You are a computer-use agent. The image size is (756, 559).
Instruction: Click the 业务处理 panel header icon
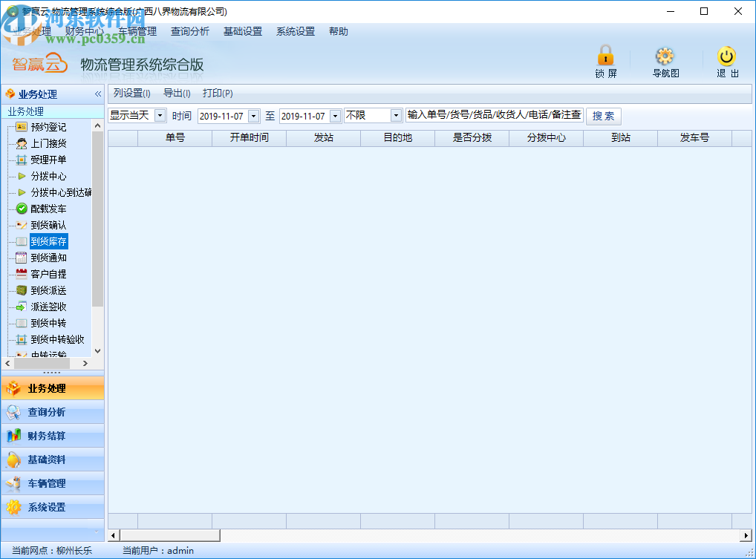10,94
